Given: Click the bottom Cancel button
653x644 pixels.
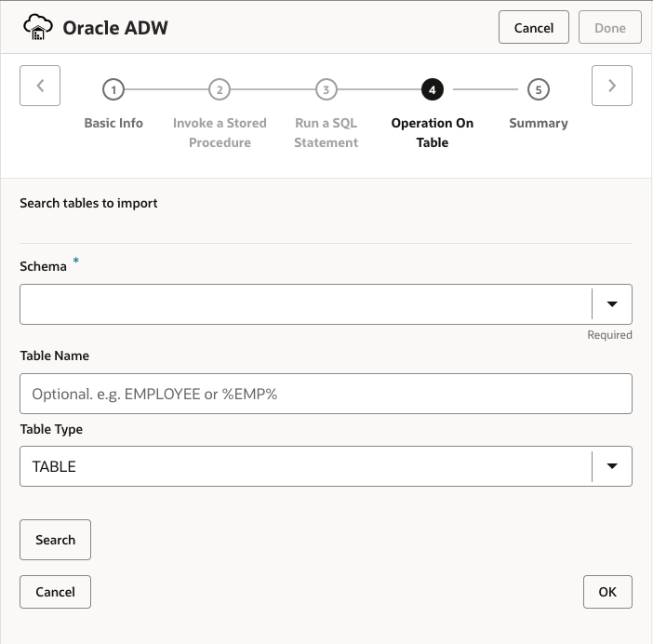Looking at the screenshot, I should [x=56, y=592].
